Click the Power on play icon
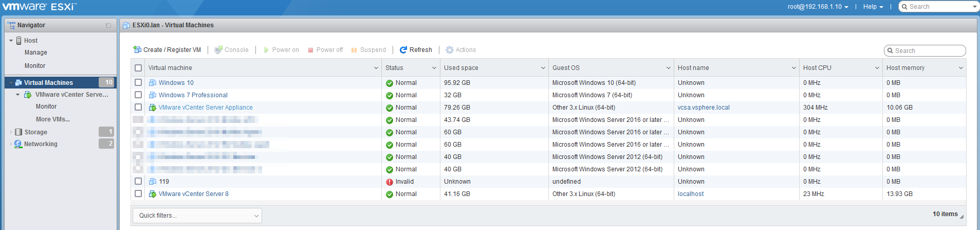This screenshot has height=230, width=980. click(266, 50)
